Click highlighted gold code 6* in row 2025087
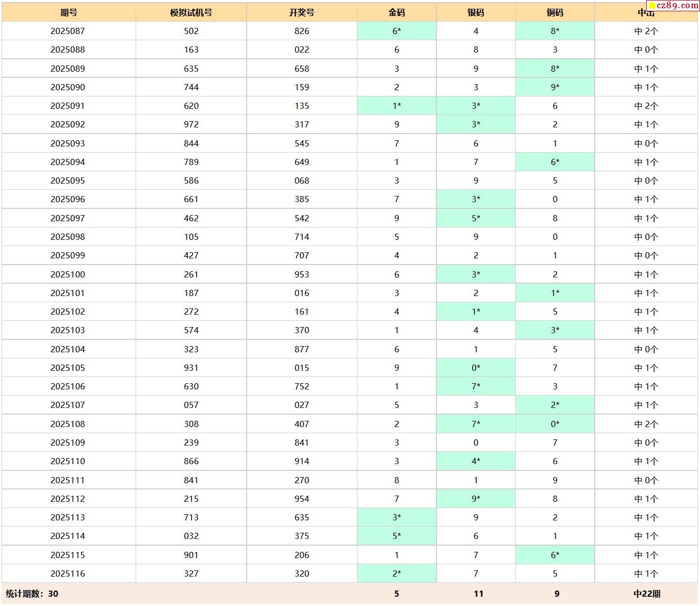The height and width of the screenshot is (606, 700). 397,31
